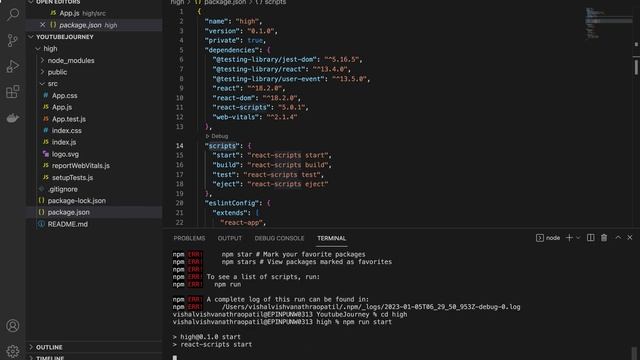Open App.css file
640x360 pixels.
tap(64, 96)
